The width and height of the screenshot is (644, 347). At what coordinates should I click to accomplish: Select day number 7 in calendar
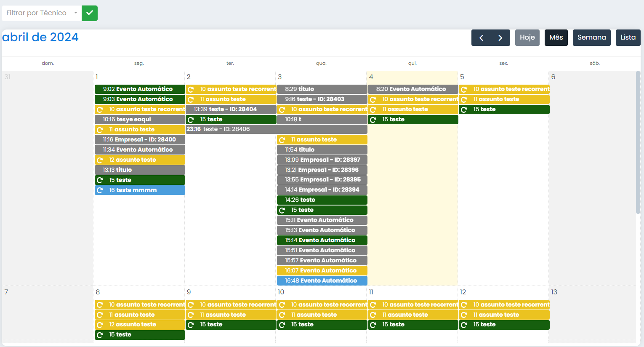click(6, 292)
